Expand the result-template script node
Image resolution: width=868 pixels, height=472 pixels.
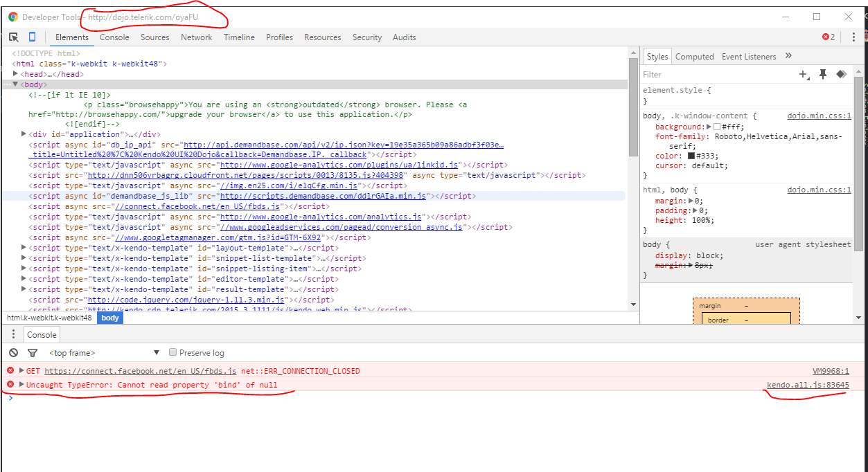click(x=24, y=289)
